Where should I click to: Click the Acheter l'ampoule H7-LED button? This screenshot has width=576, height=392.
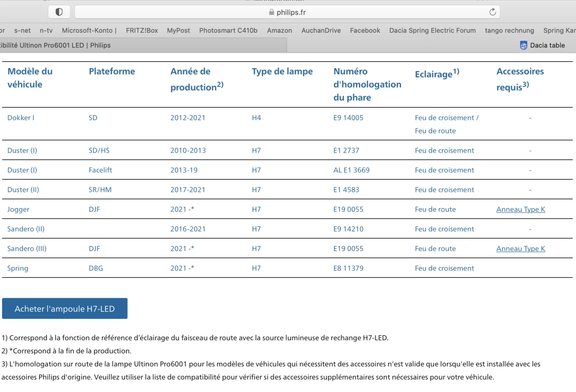point(65,309)
